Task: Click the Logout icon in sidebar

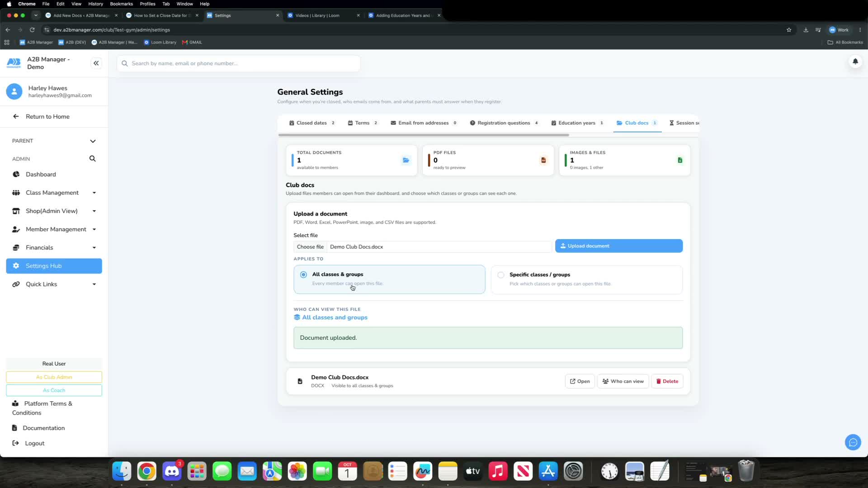Action: (16, 443)
